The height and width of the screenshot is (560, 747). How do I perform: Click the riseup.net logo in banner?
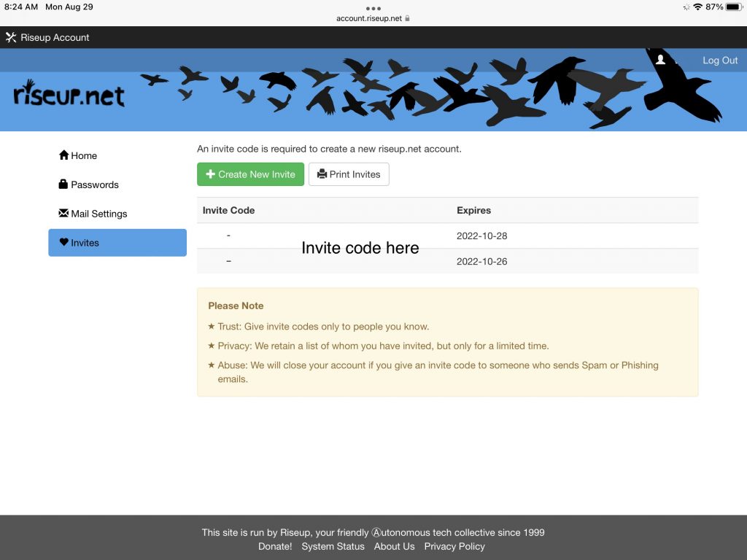point(69,94)
